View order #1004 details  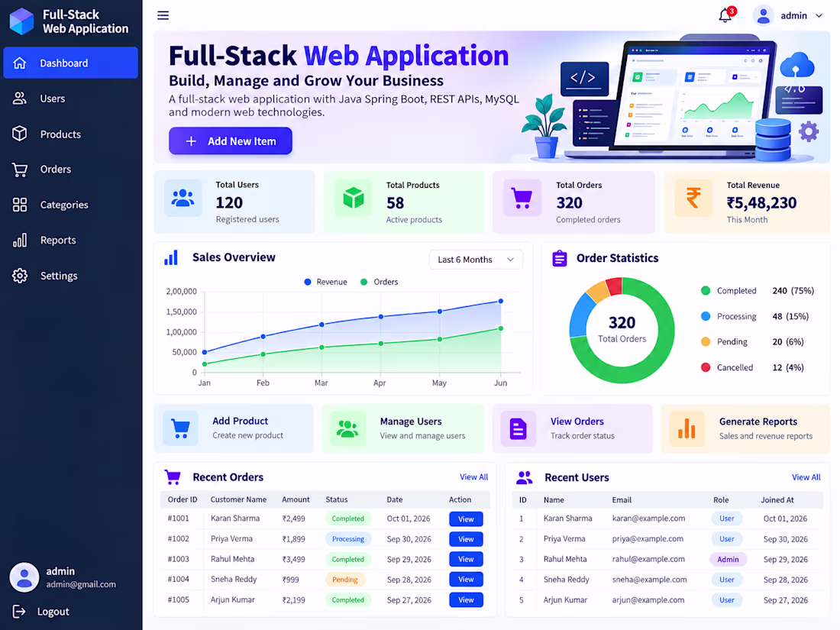tap(466, 580)
